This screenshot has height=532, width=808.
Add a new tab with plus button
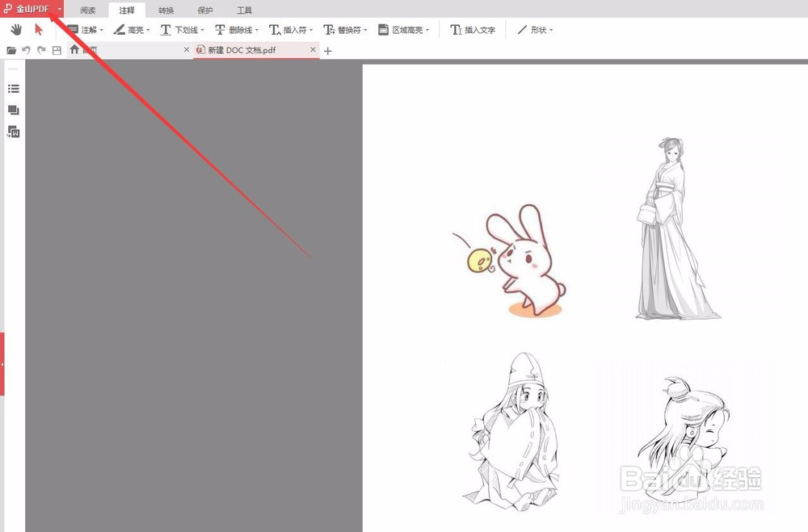click(x=328, y=51)
